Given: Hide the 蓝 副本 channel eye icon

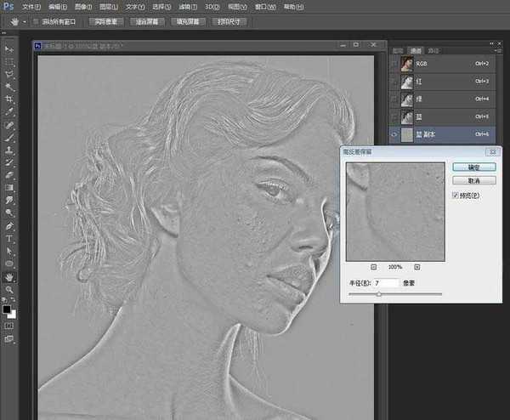Looking at the screenshot, I should point(394,133).
